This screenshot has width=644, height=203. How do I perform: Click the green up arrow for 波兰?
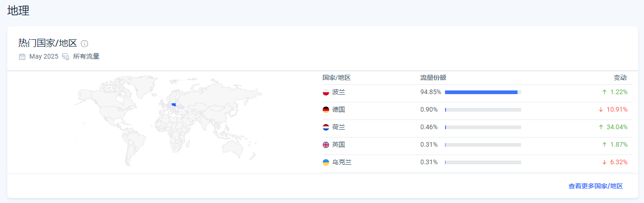click(x=604, y=92)
